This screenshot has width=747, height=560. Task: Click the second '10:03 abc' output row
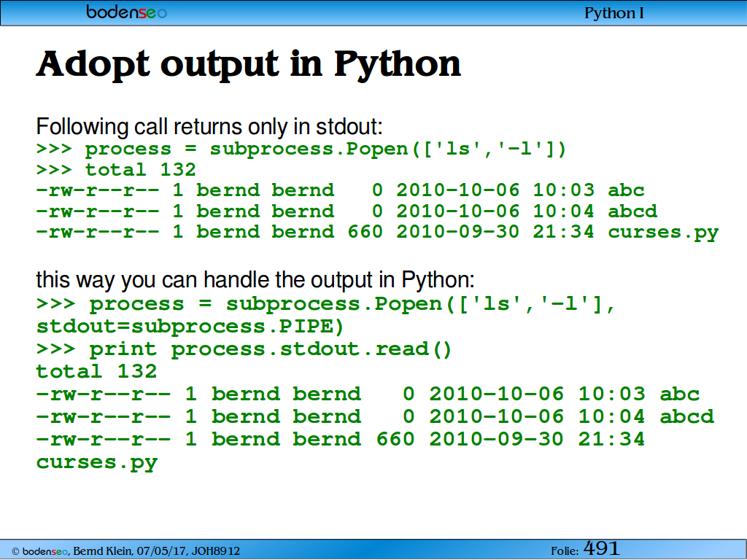click(x=368, y=394)
